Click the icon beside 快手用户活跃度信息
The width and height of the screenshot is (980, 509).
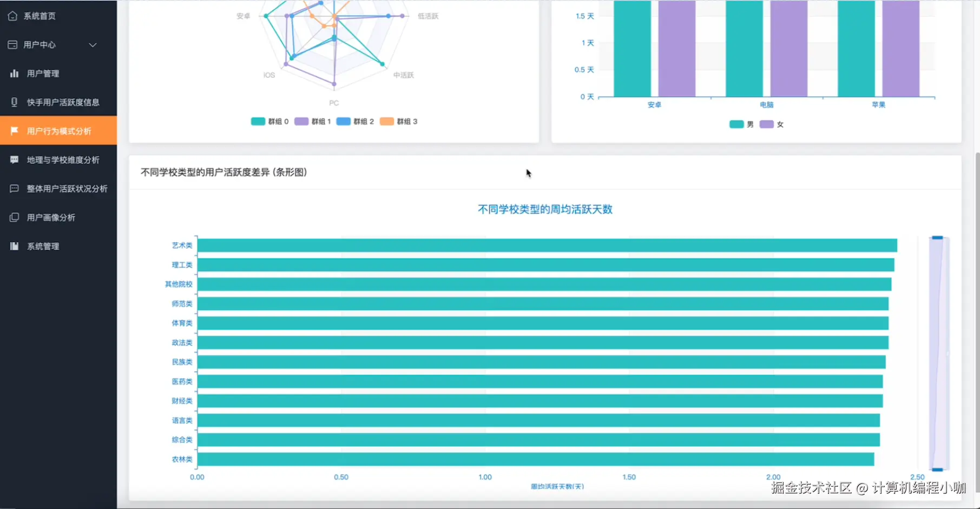[15, 102]
